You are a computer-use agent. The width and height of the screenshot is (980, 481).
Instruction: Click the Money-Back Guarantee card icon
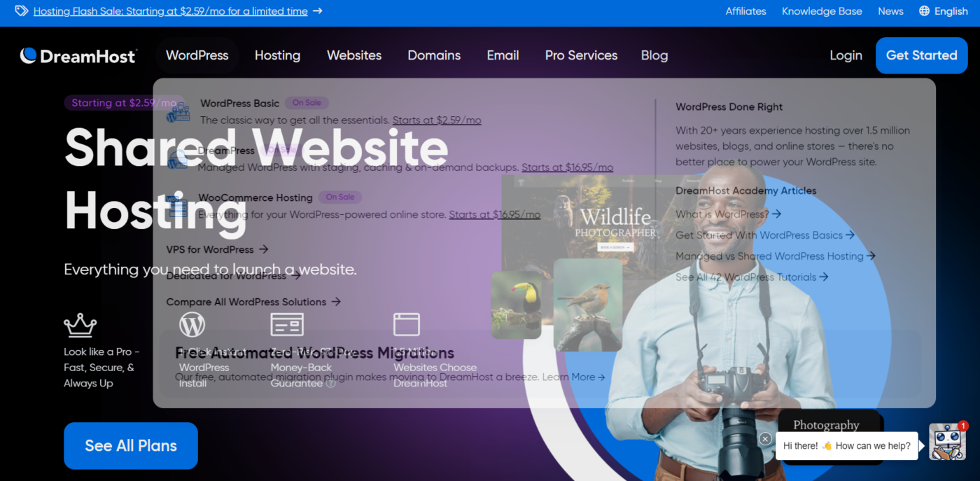point(287,325)
